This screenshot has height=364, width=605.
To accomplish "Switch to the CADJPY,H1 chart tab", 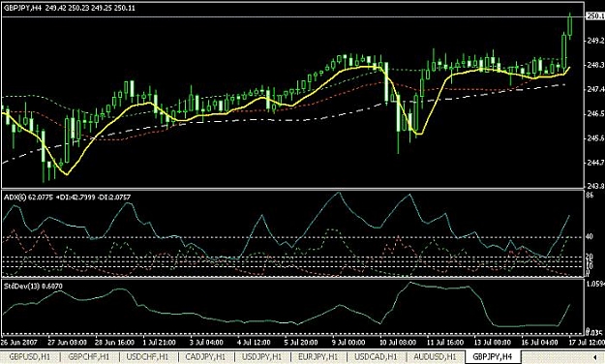I will pos(205,356).
